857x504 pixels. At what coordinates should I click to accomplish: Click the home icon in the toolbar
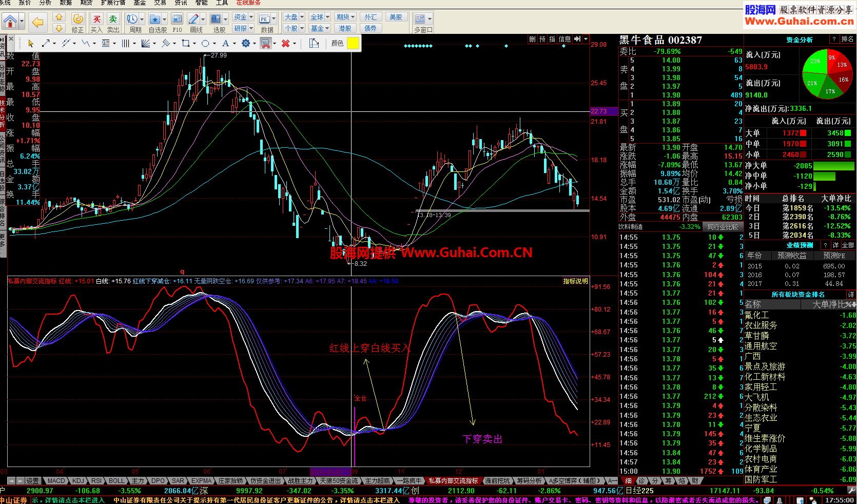(10, 22)
